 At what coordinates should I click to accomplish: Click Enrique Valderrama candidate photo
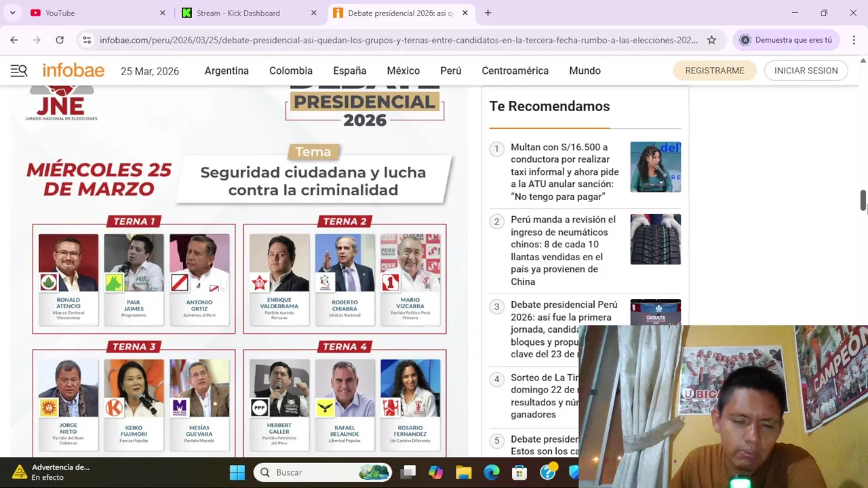279,263
